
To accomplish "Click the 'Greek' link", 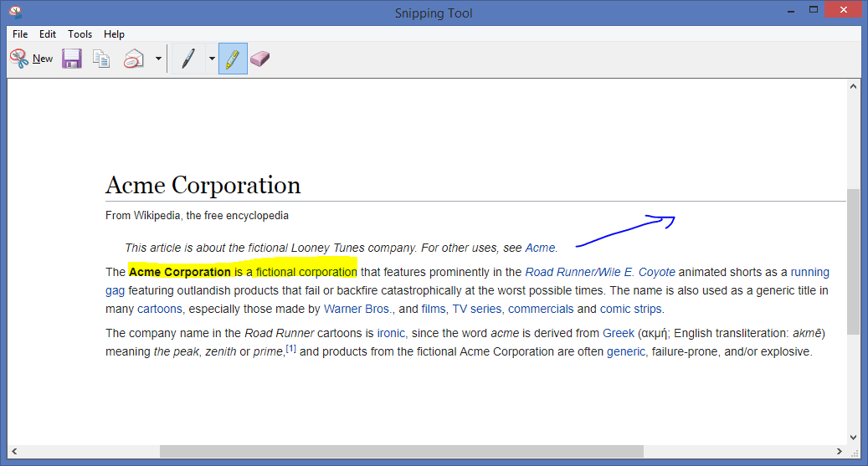I will point(619,333).
